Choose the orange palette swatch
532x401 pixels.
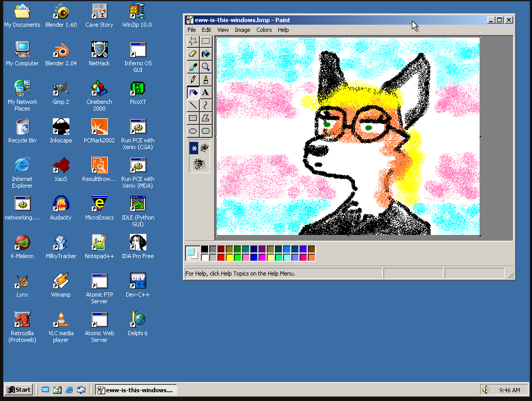312,258
